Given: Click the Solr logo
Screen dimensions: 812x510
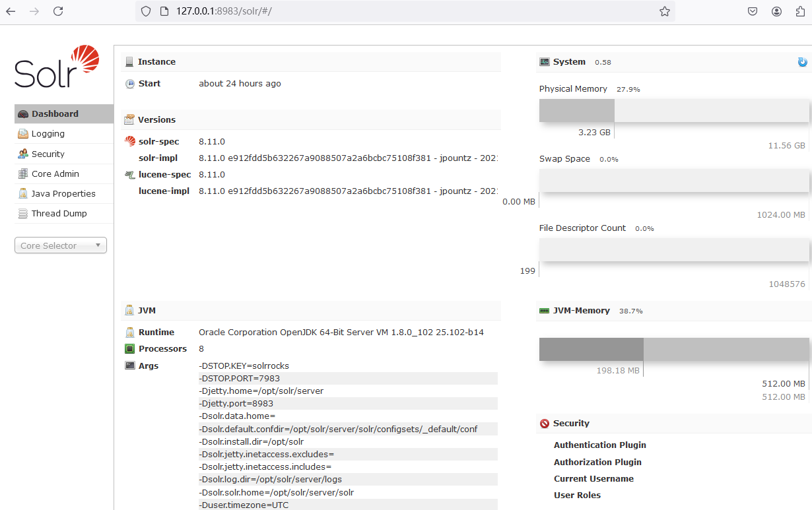Looking at the screenshot, I should click(57, 67).
